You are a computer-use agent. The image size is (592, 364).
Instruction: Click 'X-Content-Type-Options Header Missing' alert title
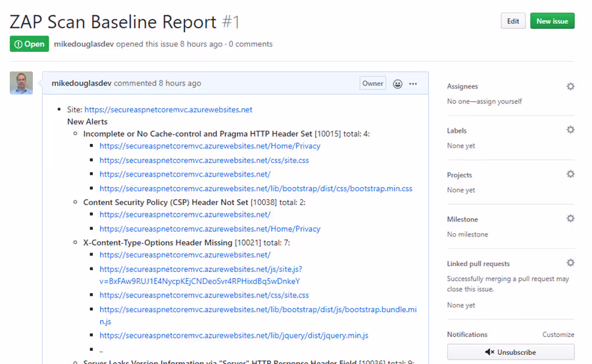(158, 242)
